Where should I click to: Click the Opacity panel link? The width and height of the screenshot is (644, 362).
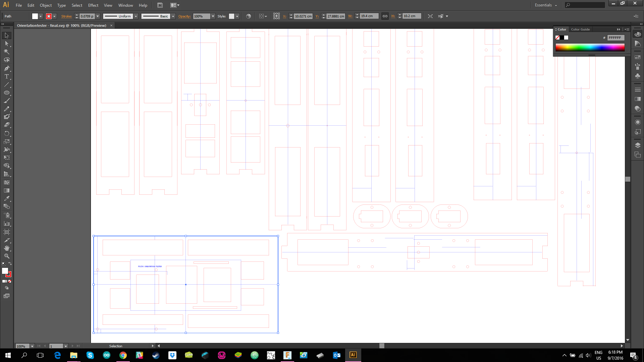pos(184,16)
